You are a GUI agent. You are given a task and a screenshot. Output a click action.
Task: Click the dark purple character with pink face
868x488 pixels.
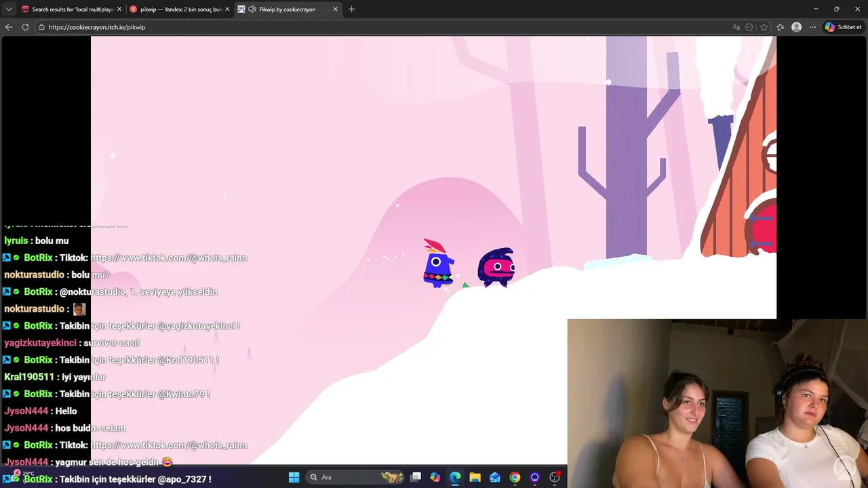coord(496,267)
